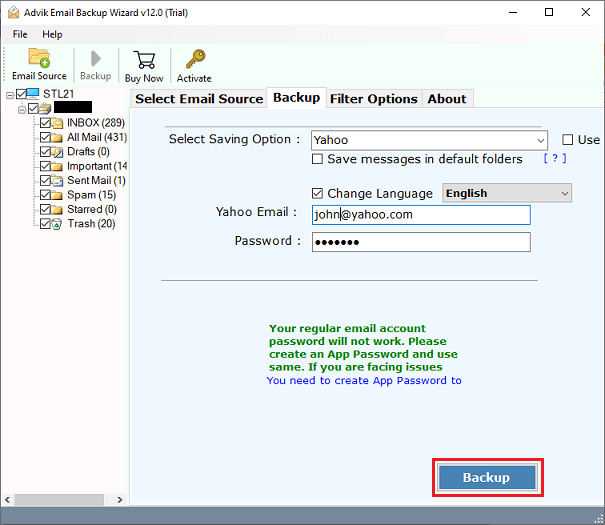The width and height of the screenshot is (605, 525).
Task: Click the Activate key icon
Action: pos(194,59)
